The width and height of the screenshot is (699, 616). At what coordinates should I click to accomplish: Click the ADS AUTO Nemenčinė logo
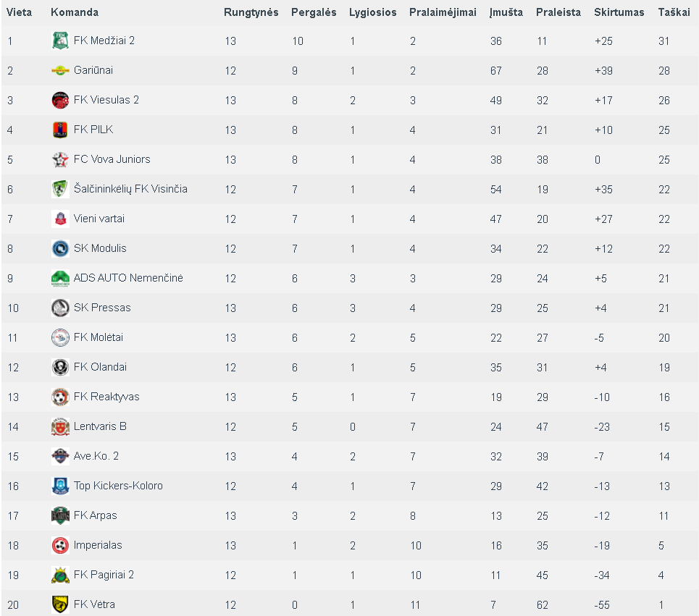[x=60, y=278]
